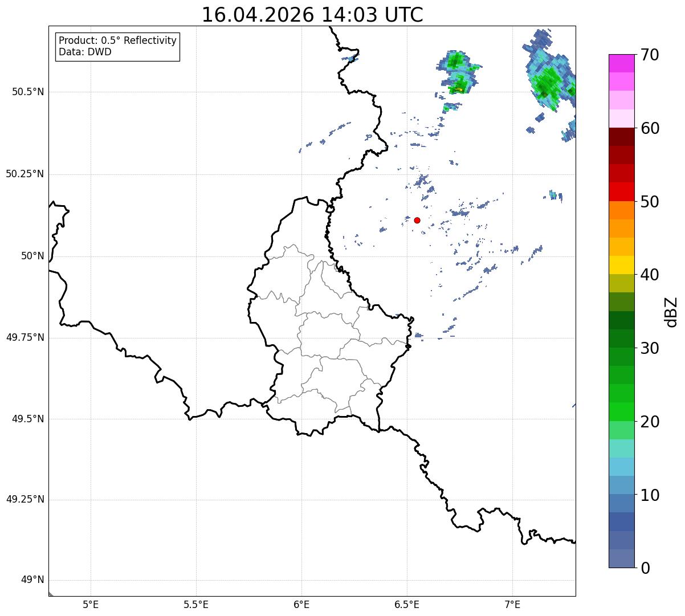Screen dimensions: 685x616
Task: Click the Product: 0.5° Reflectivity legend text
Action: (118, 41)
